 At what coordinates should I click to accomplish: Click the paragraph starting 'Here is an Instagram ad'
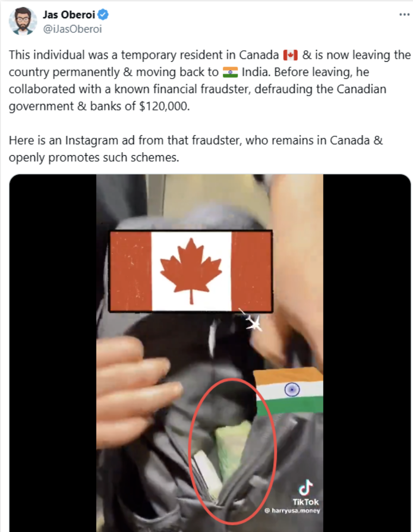click(196, 149)
